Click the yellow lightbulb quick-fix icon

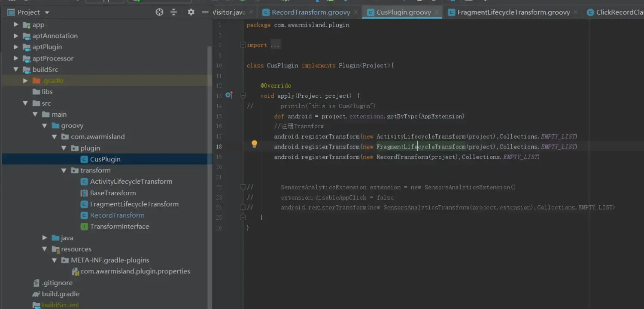[254, 144]
